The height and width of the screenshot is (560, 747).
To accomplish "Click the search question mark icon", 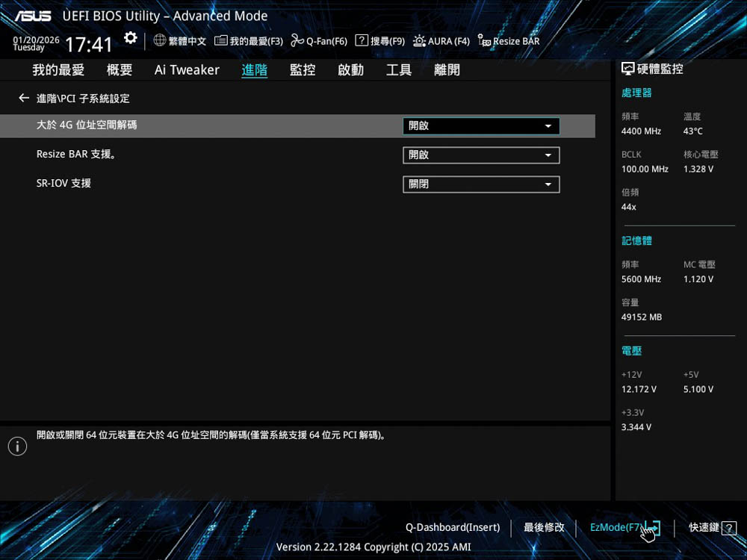I will point(362,41).
